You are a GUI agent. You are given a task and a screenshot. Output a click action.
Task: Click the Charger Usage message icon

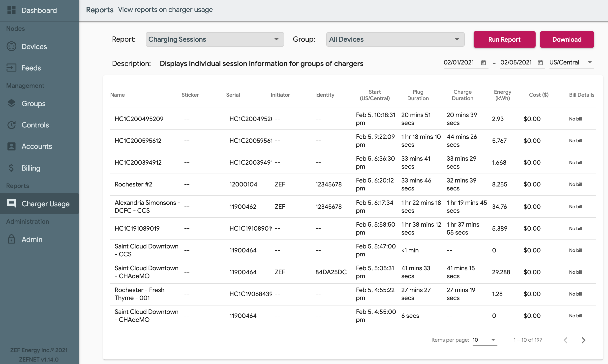pyautogui.click(x=11, y=203)
